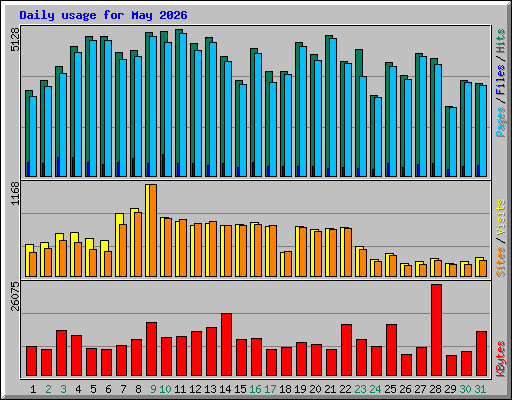Screen dimensions: 512x400
Task: Click the 26075 KBytes axis value
Action: (x=15, y=296)
